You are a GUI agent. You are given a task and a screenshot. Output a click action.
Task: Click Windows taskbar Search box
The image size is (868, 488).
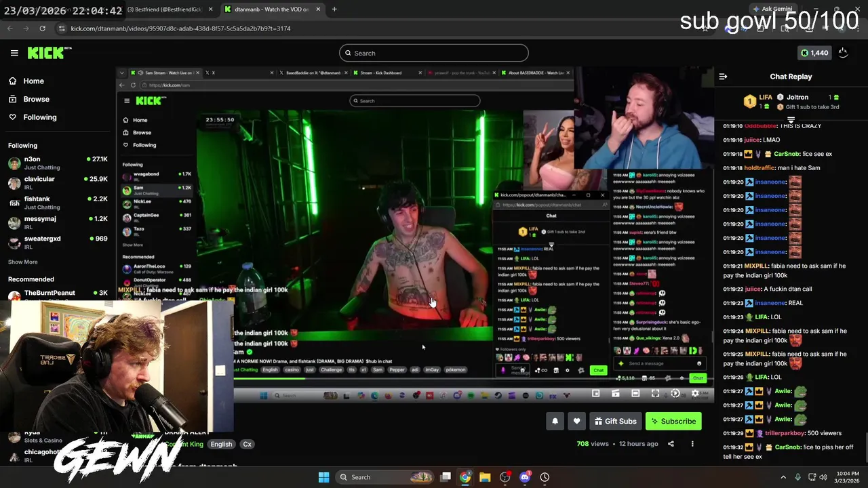click(x=384, y=477)
